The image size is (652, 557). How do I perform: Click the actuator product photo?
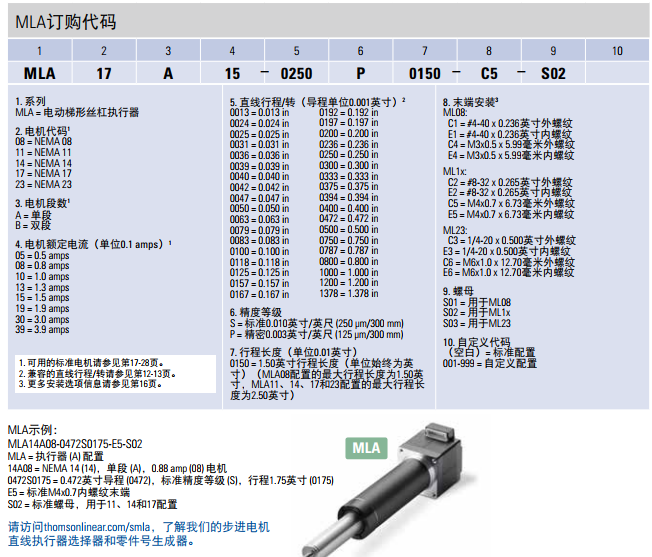point(387,488)
